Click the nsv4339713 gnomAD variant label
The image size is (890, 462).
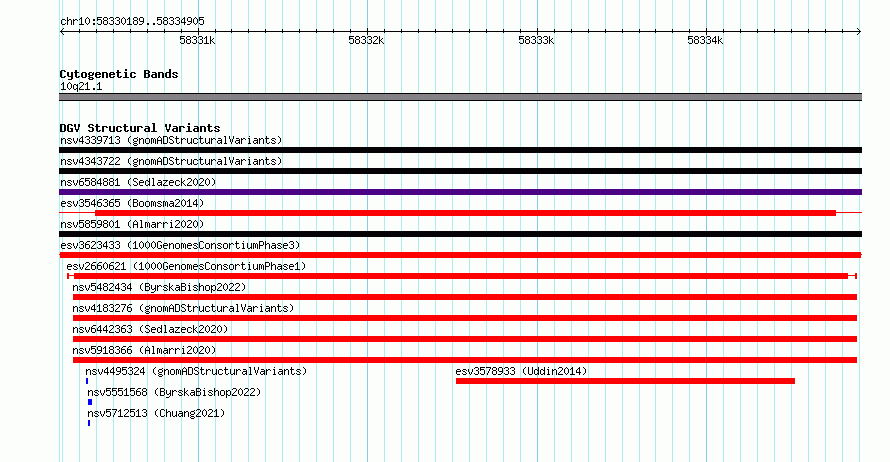coord(171,140)
